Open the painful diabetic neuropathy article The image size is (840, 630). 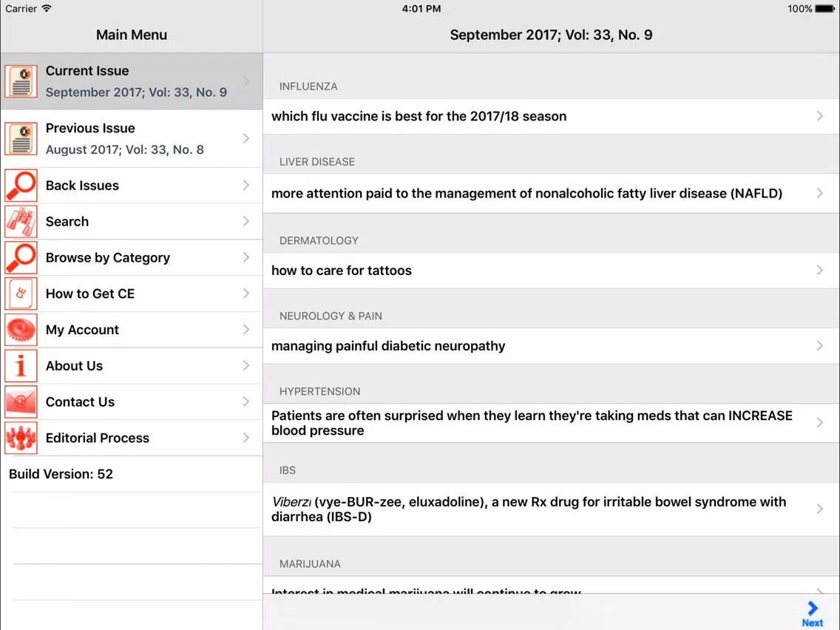[x=552, y=346]
